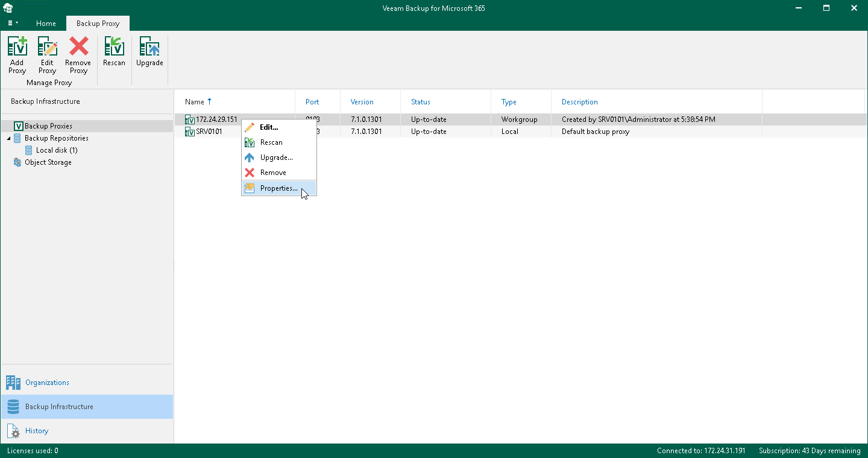Choose Rescan from the context menu
Image resolution: width=868 pixels, height=458 pixels.
279,142
